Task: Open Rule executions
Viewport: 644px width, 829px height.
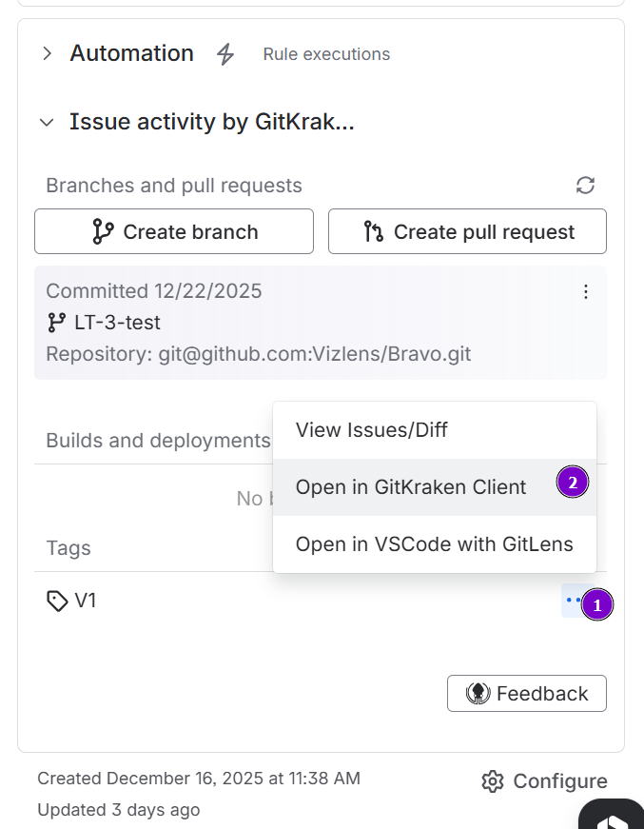Action: click(326, 54)
